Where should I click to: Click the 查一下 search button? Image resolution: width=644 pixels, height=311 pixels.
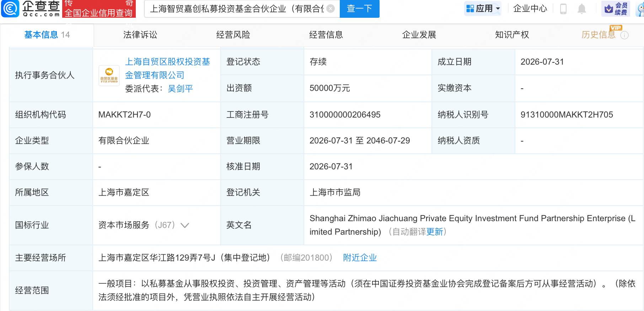pyautogui.click(x=360, y=9)
